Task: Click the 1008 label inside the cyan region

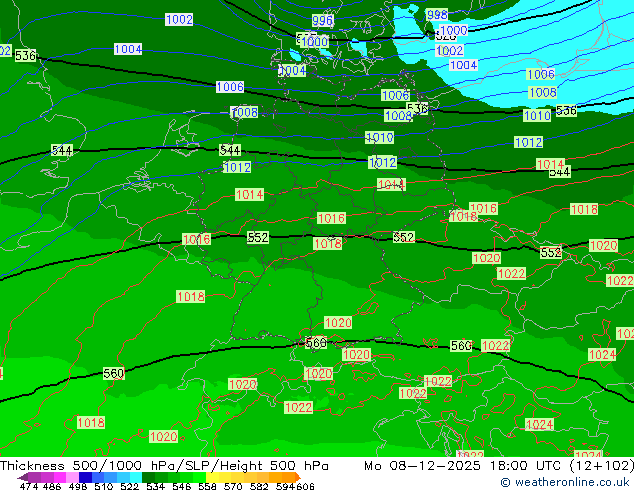Action: click(x=543, y=93)
